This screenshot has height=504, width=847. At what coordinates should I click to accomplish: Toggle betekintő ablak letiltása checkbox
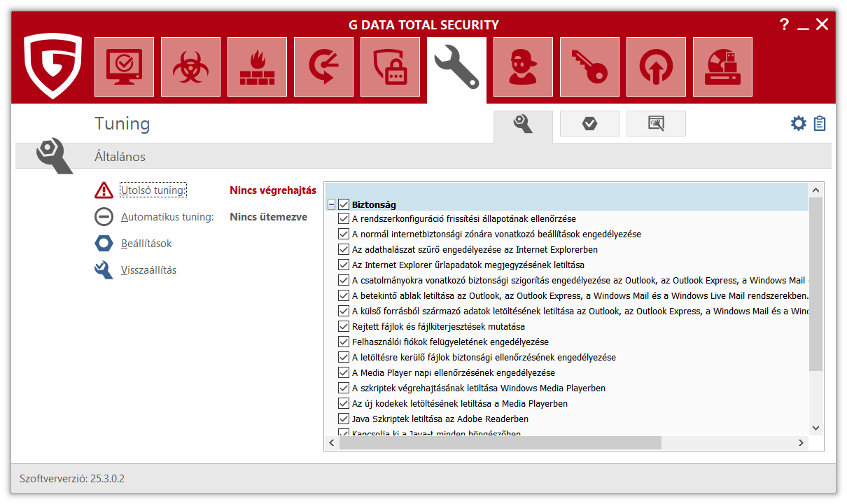pyautogui.click(x=344, y=296)
